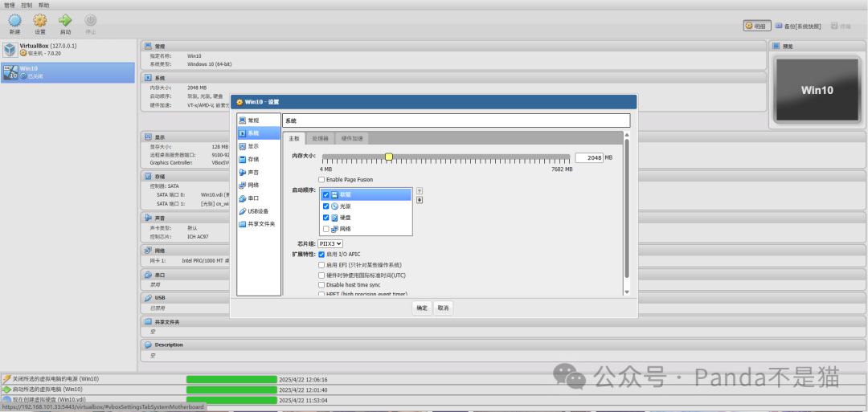
Task: Click the 设置 gear icon in the main toolbar
Action: click(40, 21)
